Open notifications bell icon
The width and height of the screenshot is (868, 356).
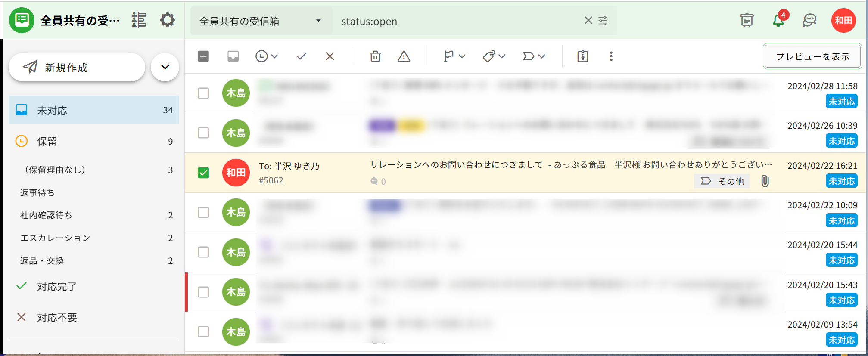778,20
